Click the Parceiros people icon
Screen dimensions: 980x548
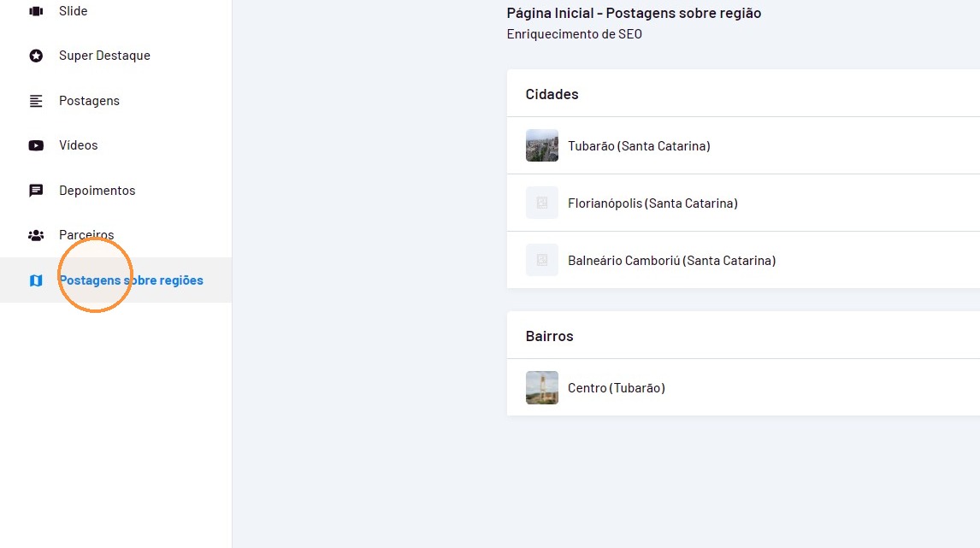click(36, 236)
